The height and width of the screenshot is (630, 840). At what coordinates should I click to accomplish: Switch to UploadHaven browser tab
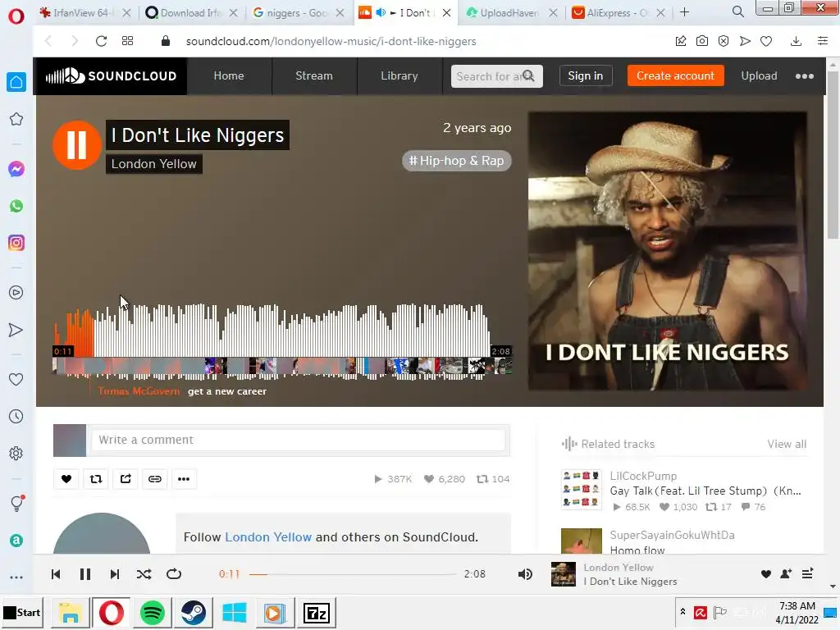coord(510,12)
